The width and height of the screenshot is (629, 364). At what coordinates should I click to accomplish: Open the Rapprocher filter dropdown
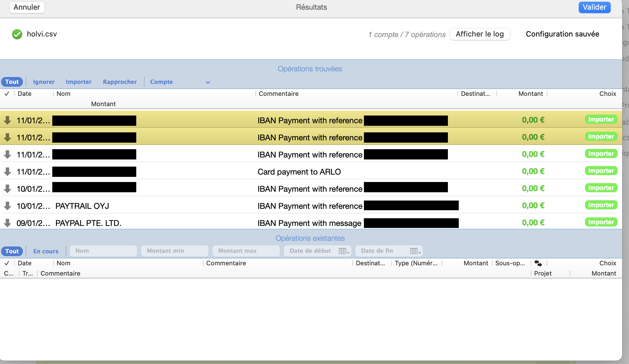(x=119, y=82)
